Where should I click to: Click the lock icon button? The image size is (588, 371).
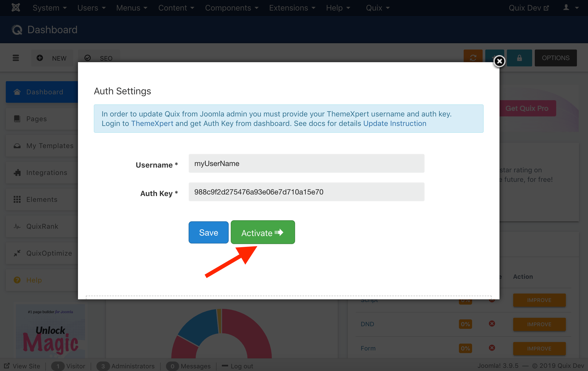[519, 58]
